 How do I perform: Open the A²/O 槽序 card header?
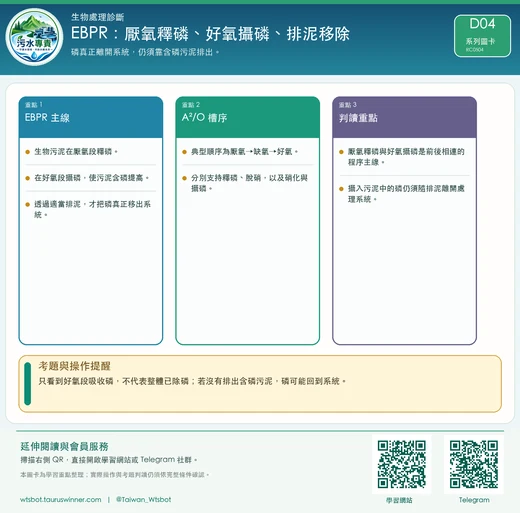(x=247, y=117)
